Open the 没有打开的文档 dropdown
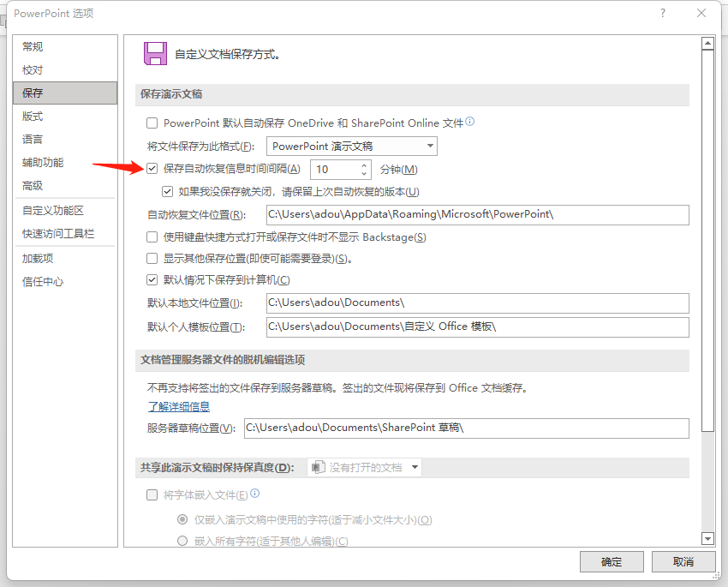The height and width of the screenshot is (587, 728). coord(365,467)
